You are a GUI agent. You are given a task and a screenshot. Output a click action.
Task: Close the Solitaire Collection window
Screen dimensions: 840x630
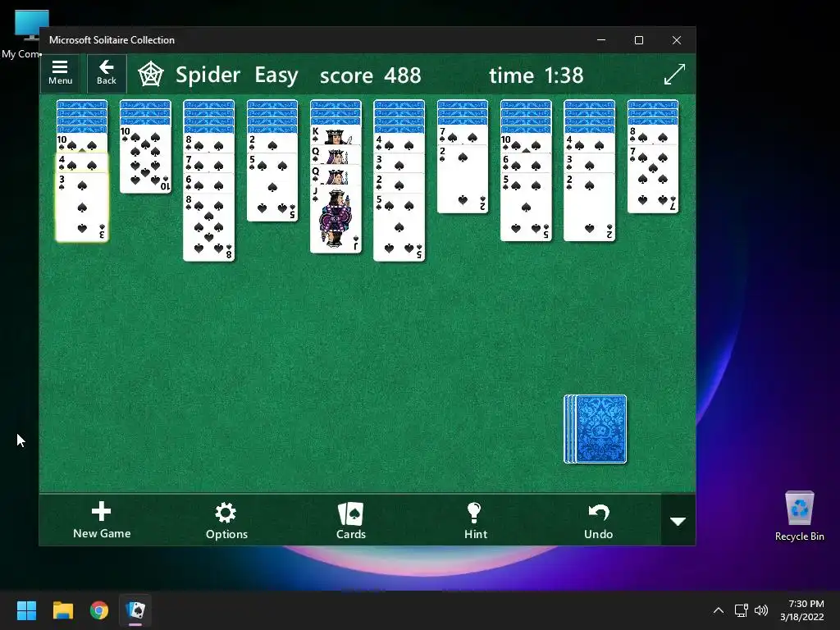pos(677,40)
